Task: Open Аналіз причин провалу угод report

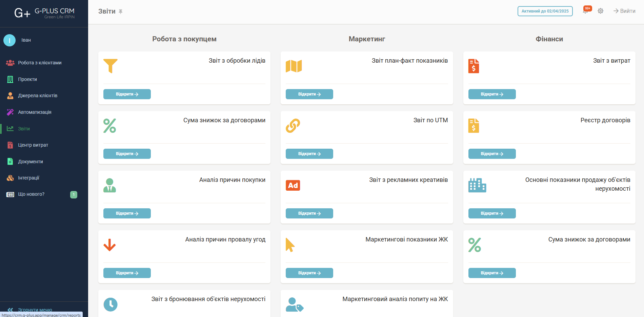Action: [127, 273]
